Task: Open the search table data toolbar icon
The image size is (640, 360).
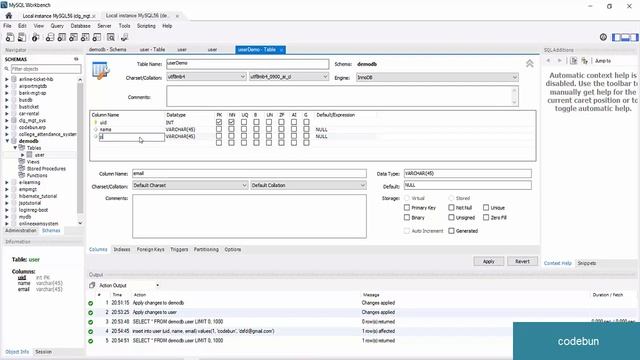Action: [x=111, y=38]
